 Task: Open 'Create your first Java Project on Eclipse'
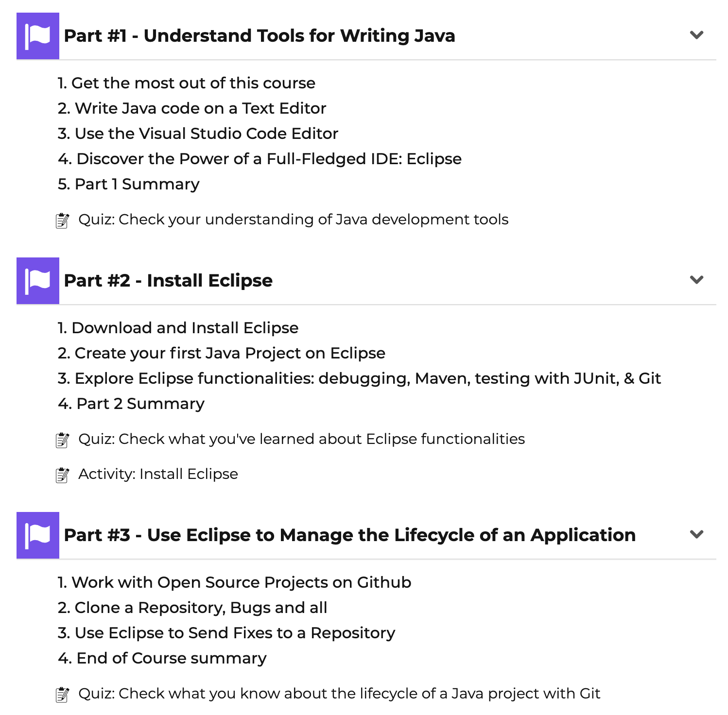(221, 353)
